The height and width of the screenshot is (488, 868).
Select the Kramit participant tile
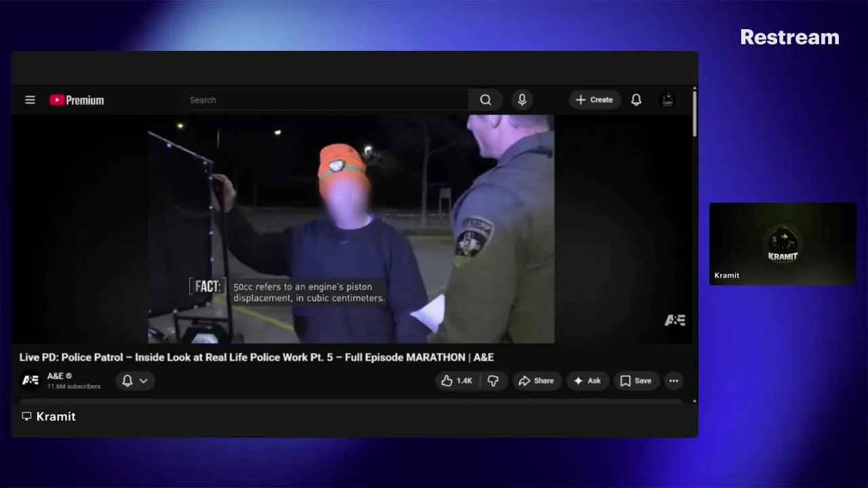pos(783,244)
